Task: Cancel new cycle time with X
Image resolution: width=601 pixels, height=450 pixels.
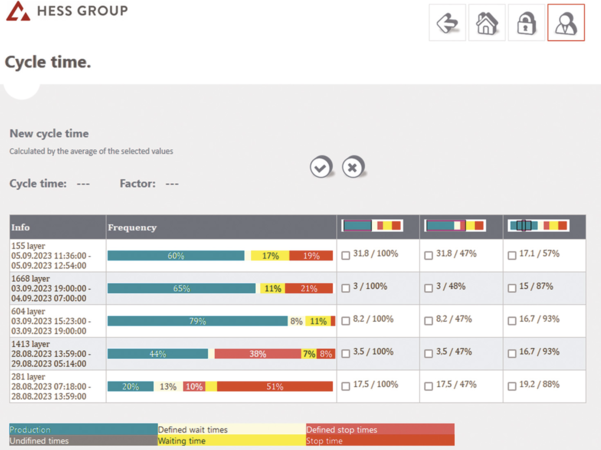Action: [x=353, y=167]
